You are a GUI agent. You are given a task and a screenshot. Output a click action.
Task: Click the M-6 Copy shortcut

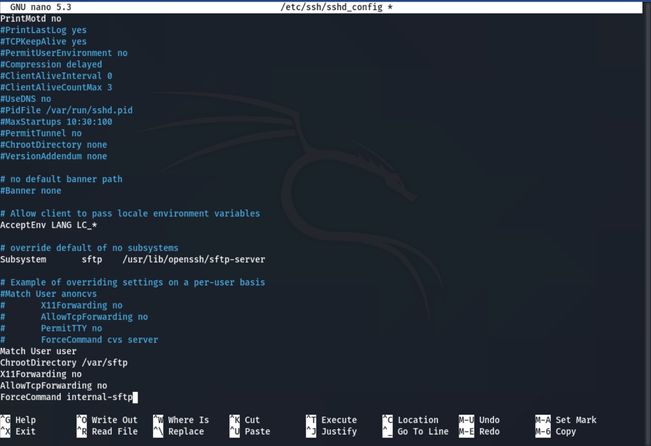click(x=556, y=431)
